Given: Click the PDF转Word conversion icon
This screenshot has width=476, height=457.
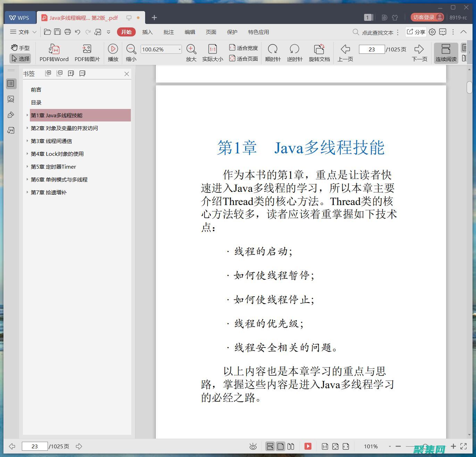Looking at the screenshot, I should 54,49.
